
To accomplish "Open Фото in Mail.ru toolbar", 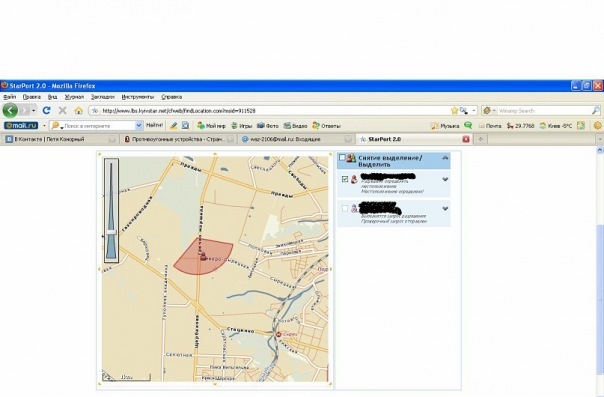I will (x=268, y=126).
